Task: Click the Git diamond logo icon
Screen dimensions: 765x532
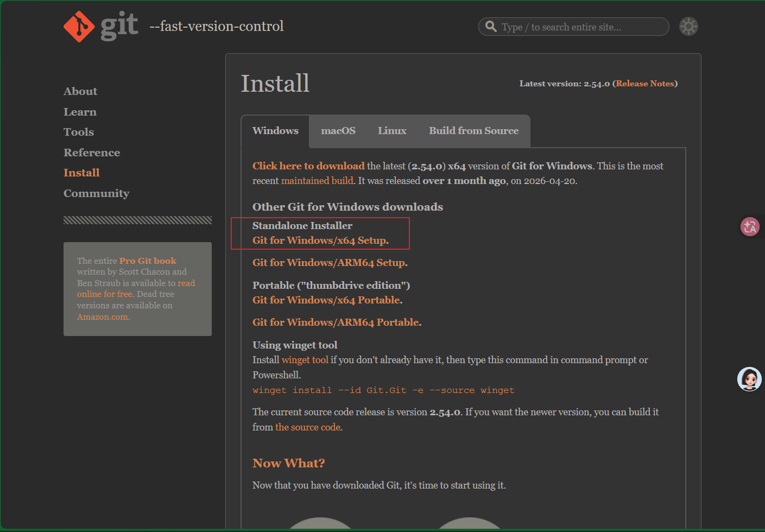Action: [x=79, y=26]
